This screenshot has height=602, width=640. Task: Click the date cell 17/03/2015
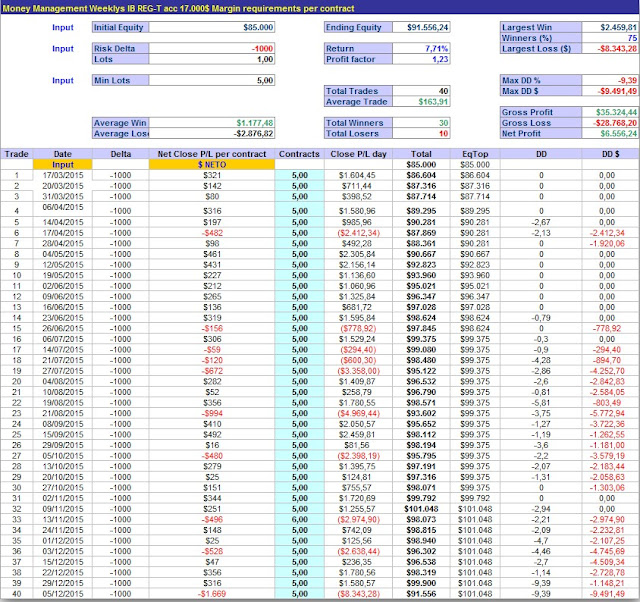pos(62,175)
